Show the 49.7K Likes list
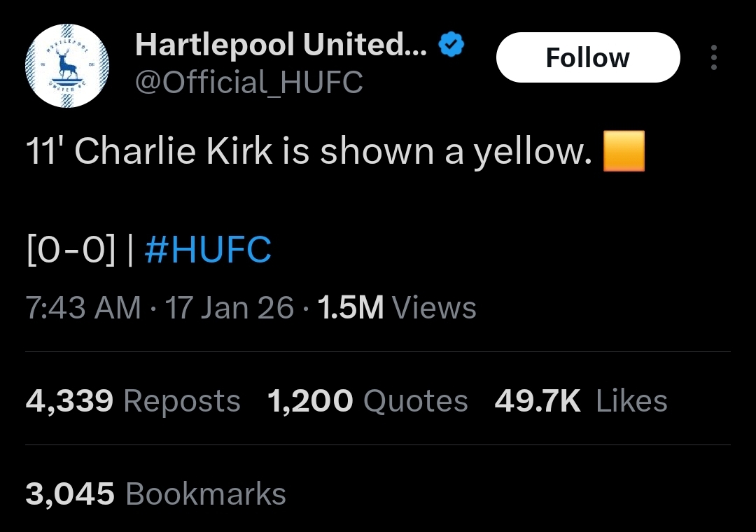Viewport: 756px width, 532px height. 581,401
